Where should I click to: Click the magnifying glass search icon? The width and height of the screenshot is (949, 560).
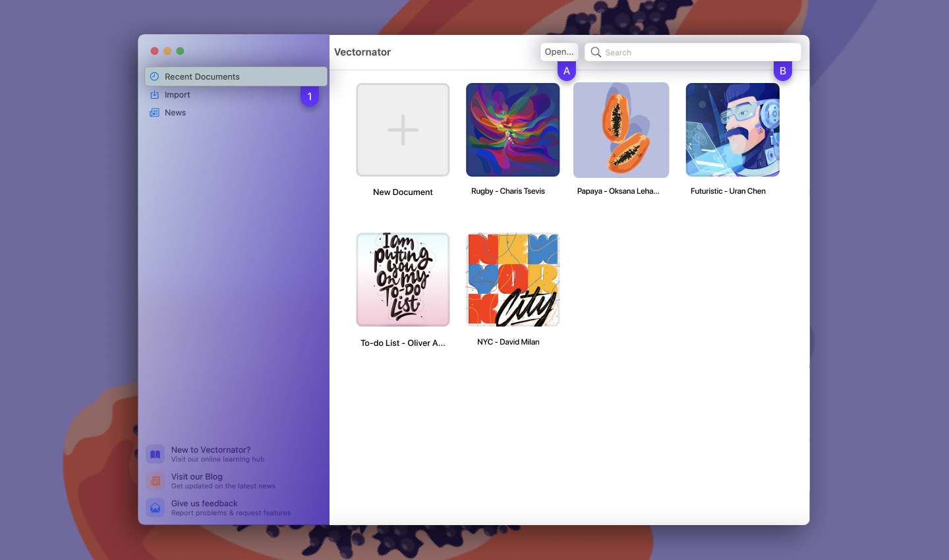tap(596, 52)
